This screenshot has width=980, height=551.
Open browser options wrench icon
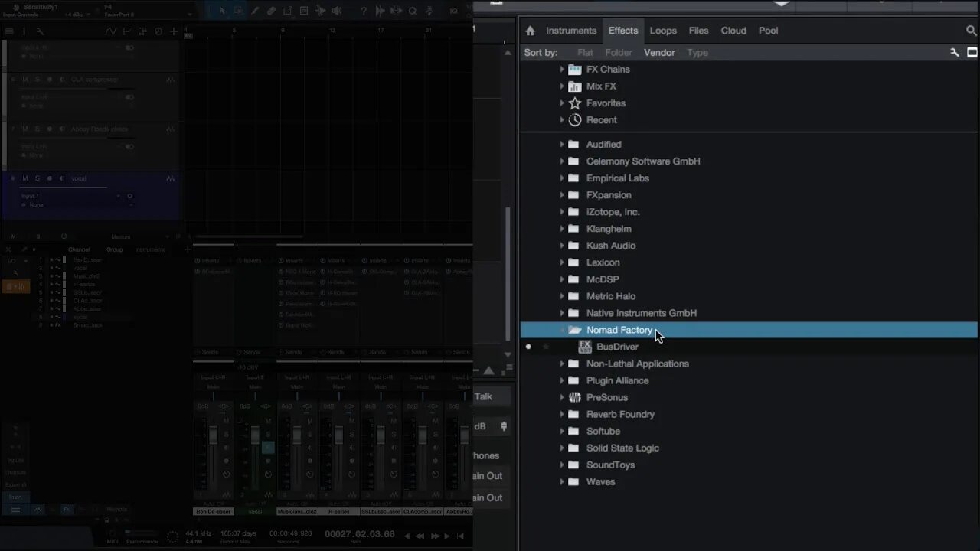[955, 53]
